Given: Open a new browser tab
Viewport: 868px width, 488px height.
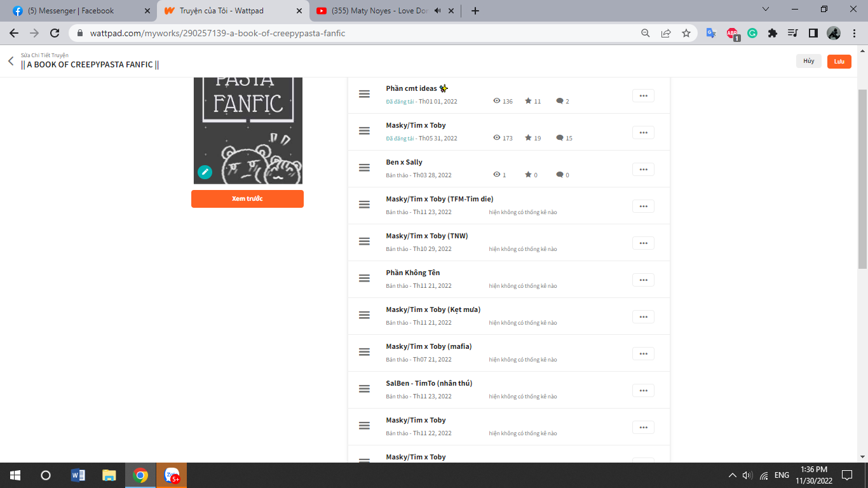Looking at the screenshot, I should click(x=475, y=11).
